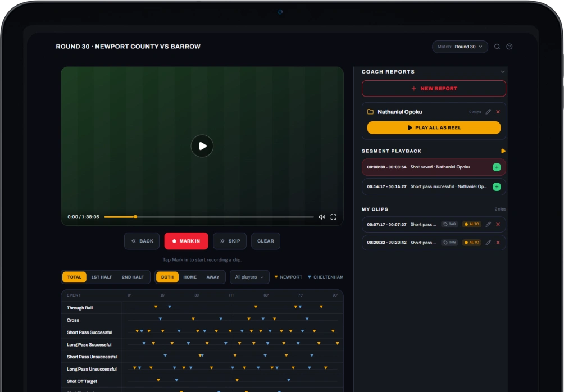Play the video with center play button
Viewport: 564px width, 392px height.
pos(202,146)
